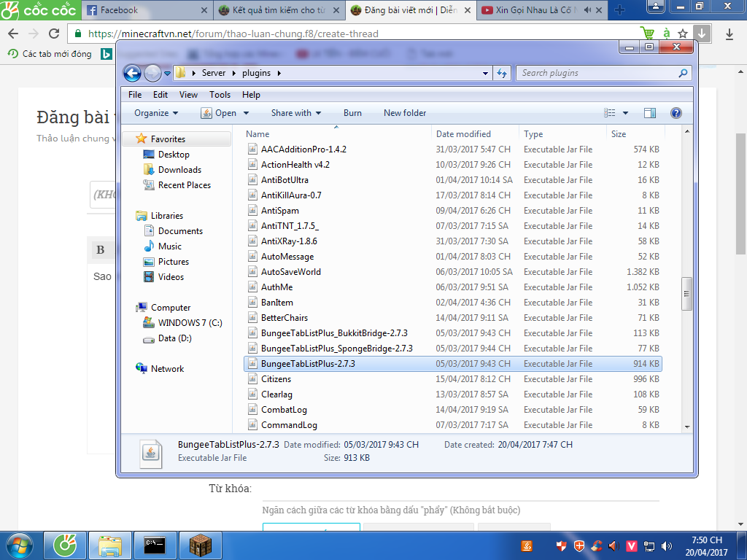Refresh the plugins folder view

coord(502,74)
